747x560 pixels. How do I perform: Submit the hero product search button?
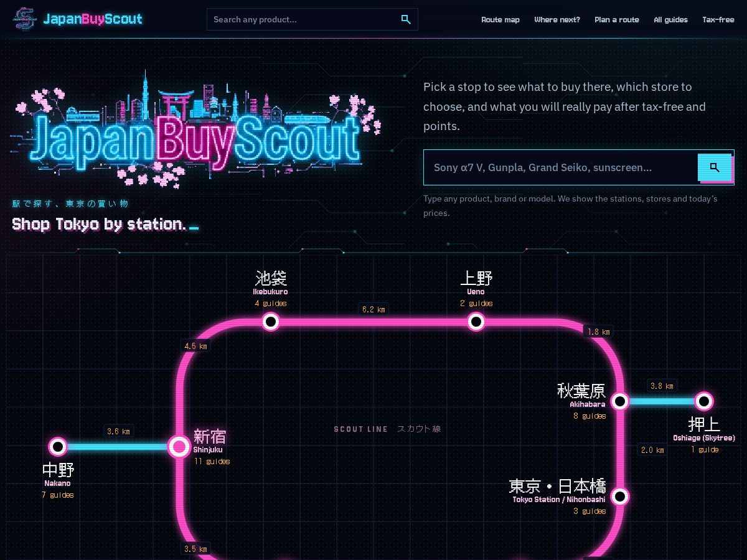tap(715, 167)
